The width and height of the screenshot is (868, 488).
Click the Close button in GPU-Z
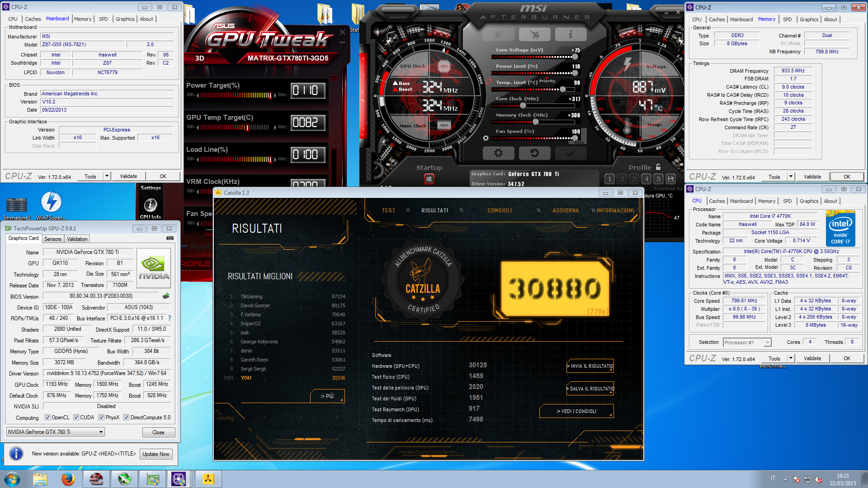point(158,432)
